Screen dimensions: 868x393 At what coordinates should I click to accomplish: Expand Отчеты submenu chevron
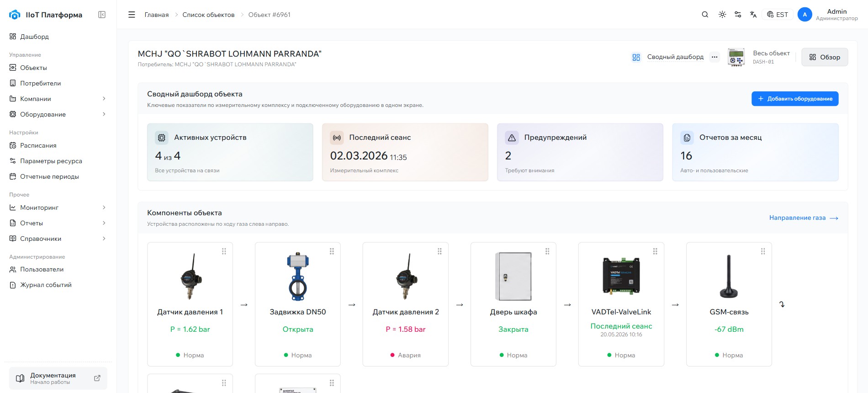tap(104, 223)
